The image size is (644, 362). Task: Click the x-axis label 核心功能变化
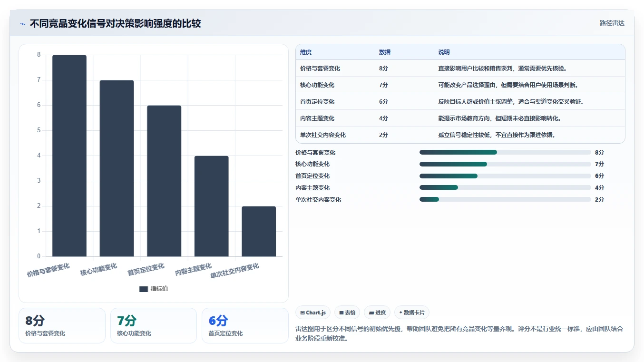point(98,270)
